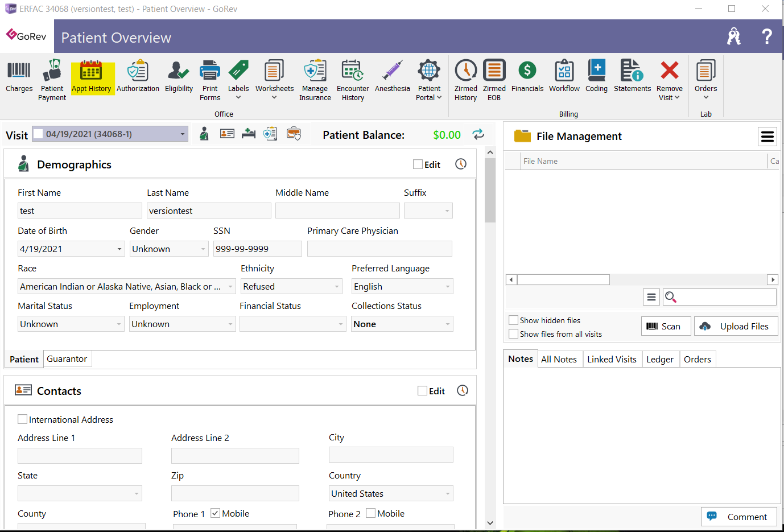Open the Patient Portal menu
Viewport: 784px width, 532px height.
click(x=429, y=80)
